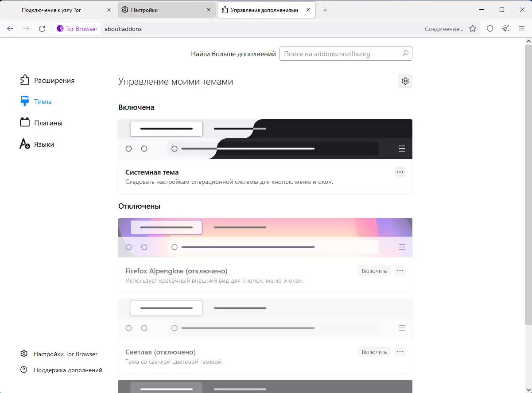This screenshot has width=532, height=393.
Task: Enable the Firefox Alpenglow theme
Action: (x=374, y=271)
